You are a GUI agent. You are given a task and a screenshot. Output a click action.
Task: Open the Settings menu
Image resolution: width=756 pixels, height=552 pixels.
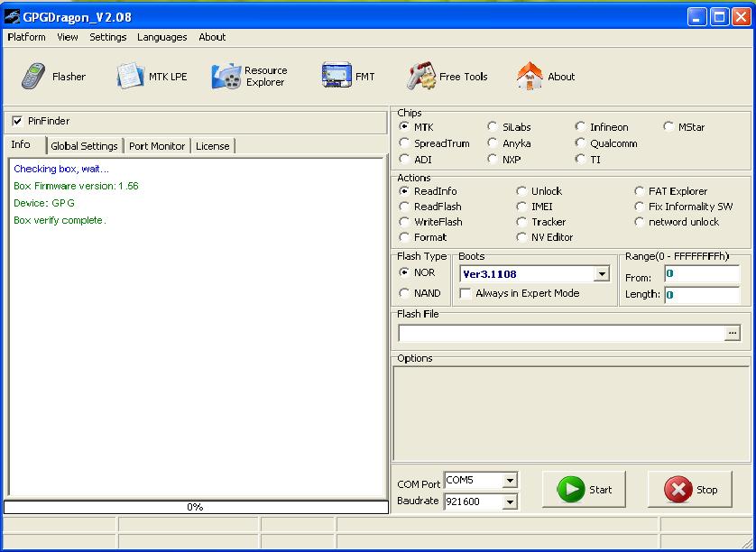pyautogui.click(x=108, y=37)
